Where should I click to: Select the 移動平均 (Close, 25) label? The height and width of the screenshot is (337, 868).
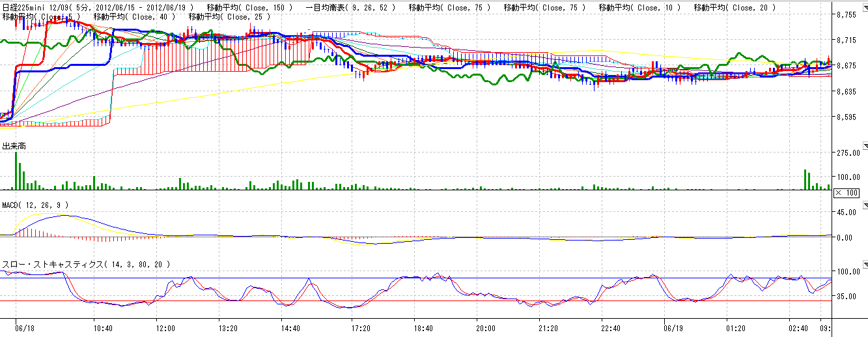(229, 16)
